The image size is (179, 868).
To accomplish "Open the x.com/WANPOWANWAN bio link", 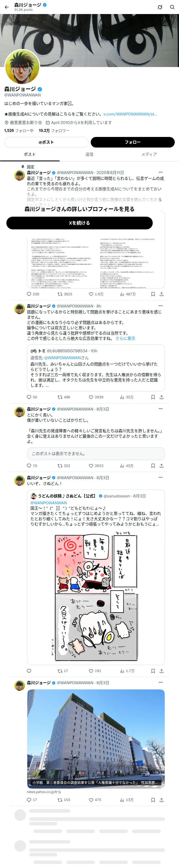I will pos(130,114).
